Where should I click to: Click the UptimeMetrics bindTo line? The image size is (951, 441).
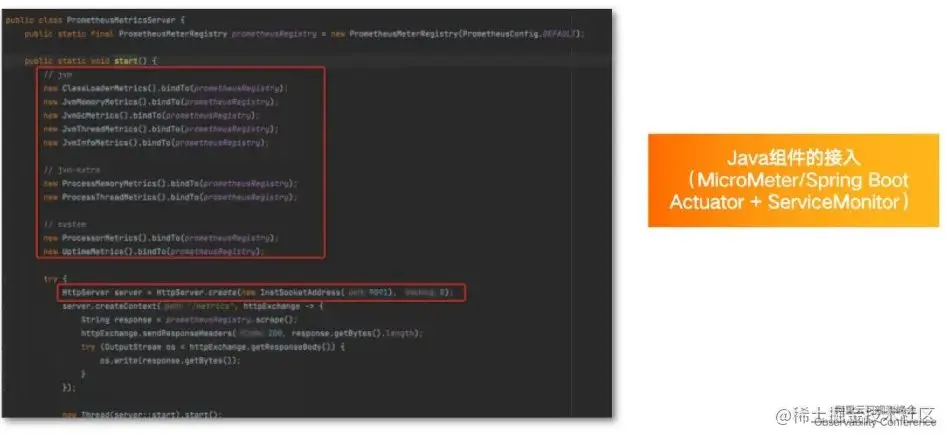coord(154,251)
